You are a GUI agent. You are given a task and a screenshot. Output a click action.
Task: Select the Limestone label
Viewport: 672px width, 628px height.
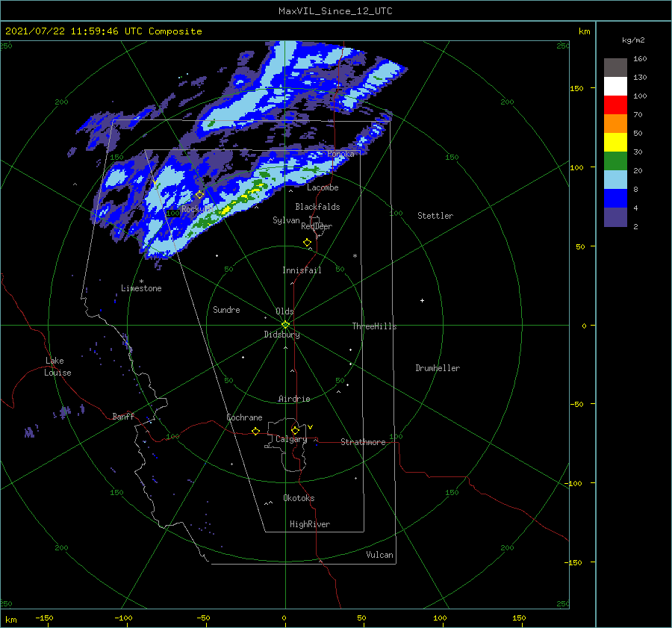[x=141, y=288]
